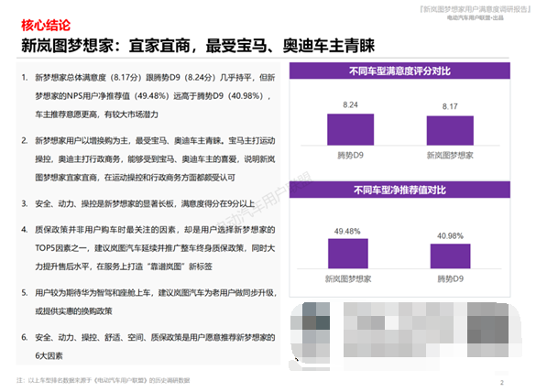Select the 8.24 bar for 腾势D9
The height and width of the screenshot is (392, 547).
click(x=350, y=129)
